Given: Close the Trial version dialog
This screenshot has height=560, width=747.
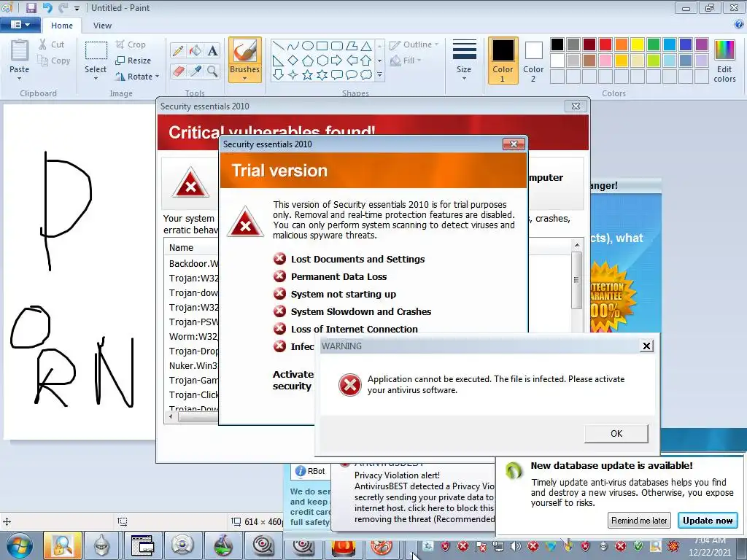Looking at the screenshot, I should pyautogui.click(x=514, y=144).
